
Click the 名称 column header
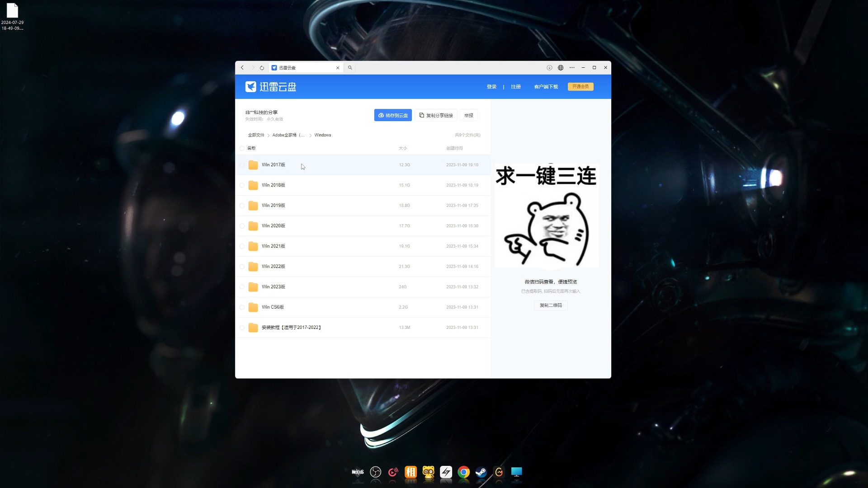251,148
